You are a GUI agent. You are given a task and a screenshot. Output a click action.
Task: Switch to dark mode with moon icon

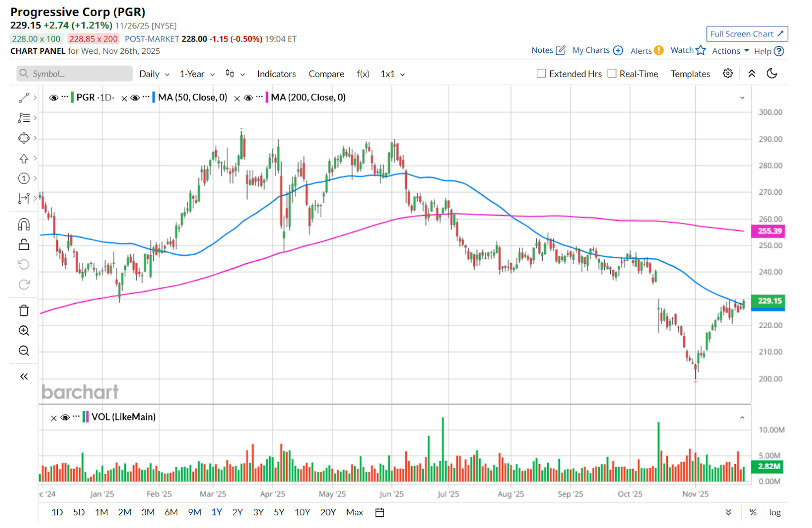[772, 74]
